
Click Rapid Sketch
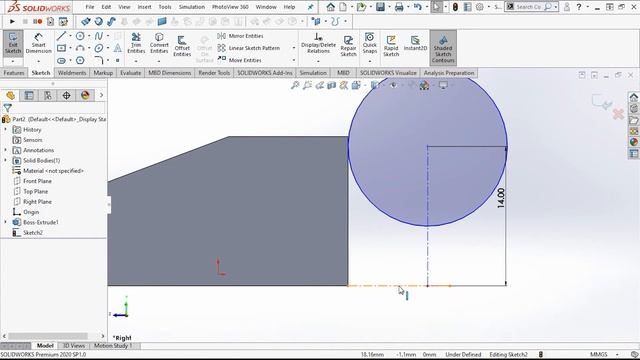(x=391, y=46)
